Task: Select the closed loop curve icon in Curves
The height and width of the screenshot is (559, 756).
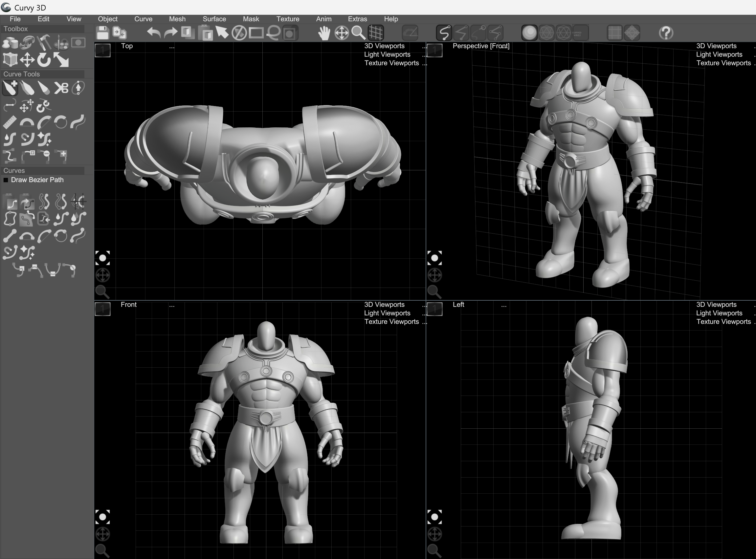Action: click(x=10, y=219)
